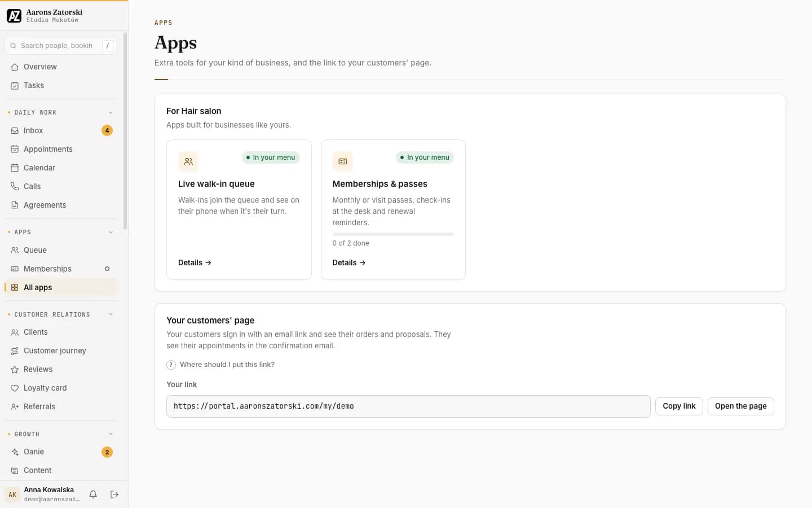812x508 pixels.
Task: Click the customer portal link field
Action: click(408, 406)
